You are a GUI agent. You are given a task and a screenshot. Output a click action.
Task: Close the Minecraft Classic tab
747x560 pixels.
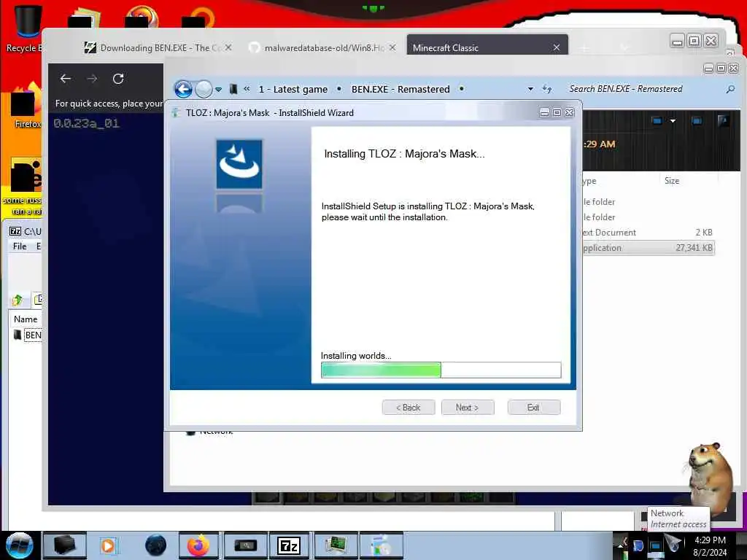click(x=557, y=47)
